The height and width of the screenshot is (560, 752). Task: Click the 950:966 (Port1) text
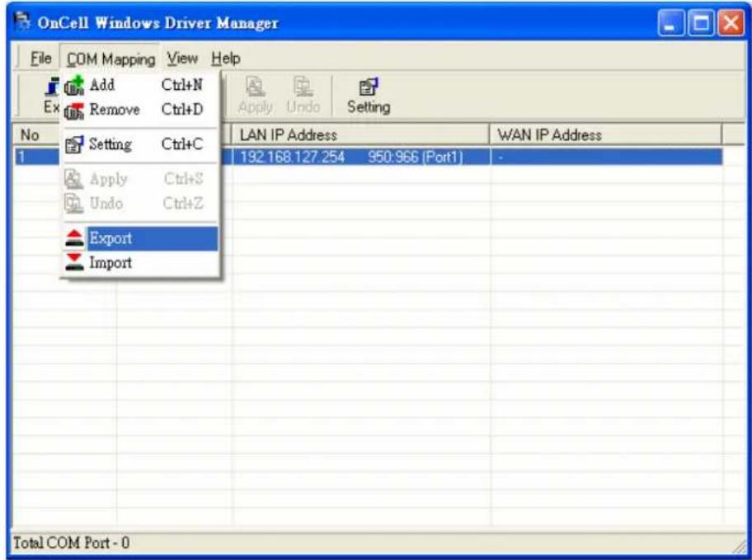(416, 157)
